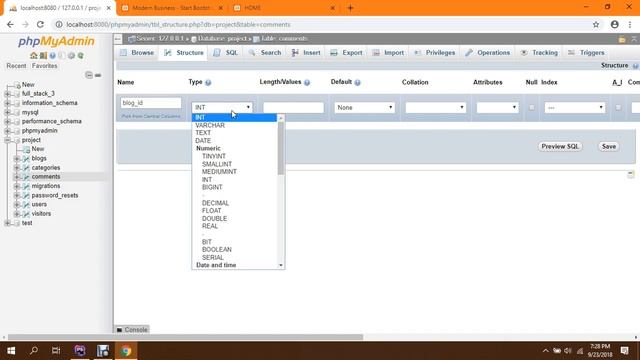Select BOOLEAN in the type list
Viewport: 640px width, 360px height.
pos(217,249)
